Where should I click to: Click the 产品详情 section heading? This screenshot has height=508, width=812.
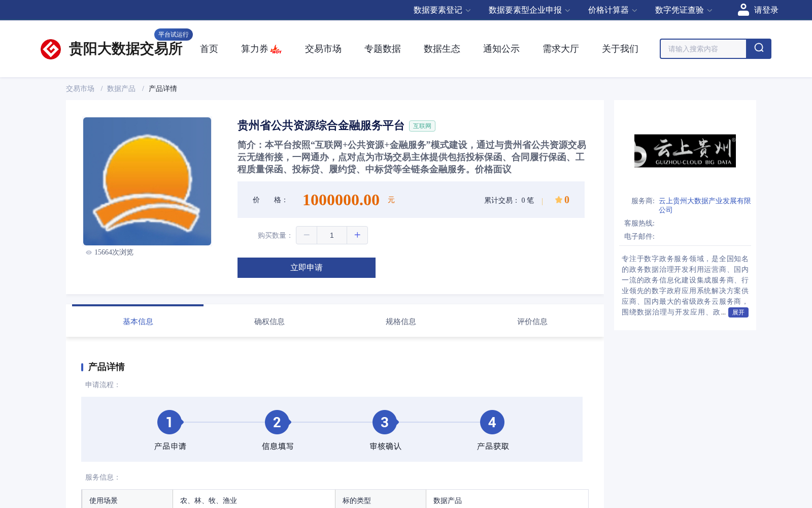pyautogui.click(x=107, y=367)
